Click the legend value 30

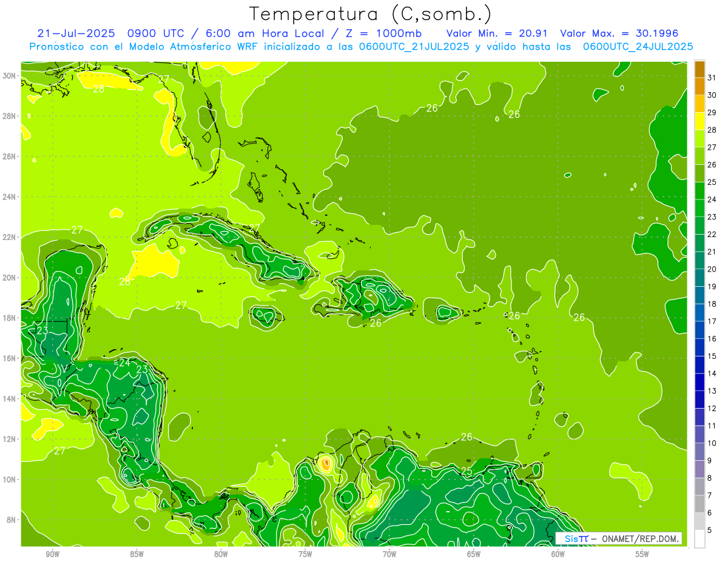click(x=712, y=95)
